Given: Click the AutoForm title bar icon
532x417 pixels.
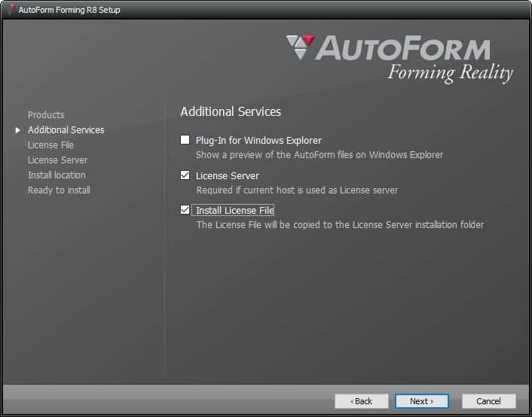Looking at the screenshot, I should pyautogui.click(x=11, y=9).
